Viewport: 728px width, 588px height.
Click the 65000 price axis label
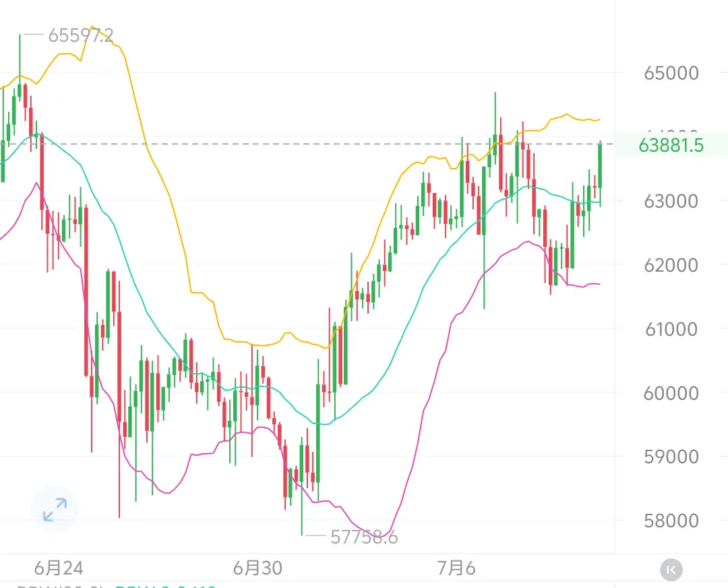pos(671,73)
